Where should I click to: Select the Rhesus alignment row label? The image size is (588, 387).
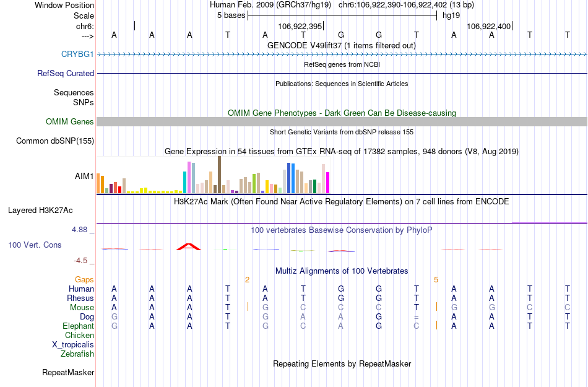pos(80,298)
